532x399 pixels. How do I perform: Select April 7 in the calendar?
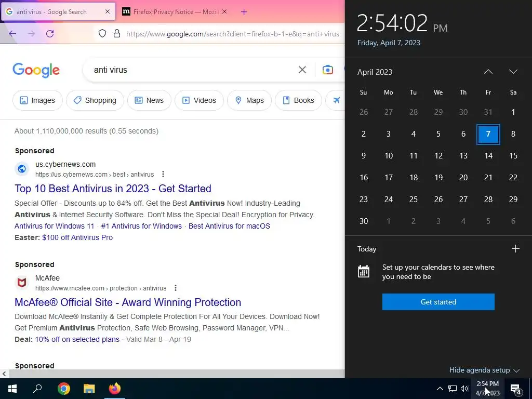click(488, 134)
